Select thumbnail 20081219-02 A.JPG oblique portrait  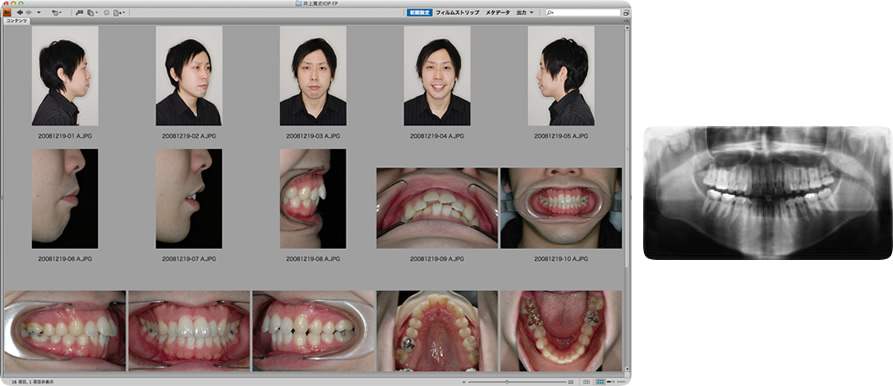[189, 76]
